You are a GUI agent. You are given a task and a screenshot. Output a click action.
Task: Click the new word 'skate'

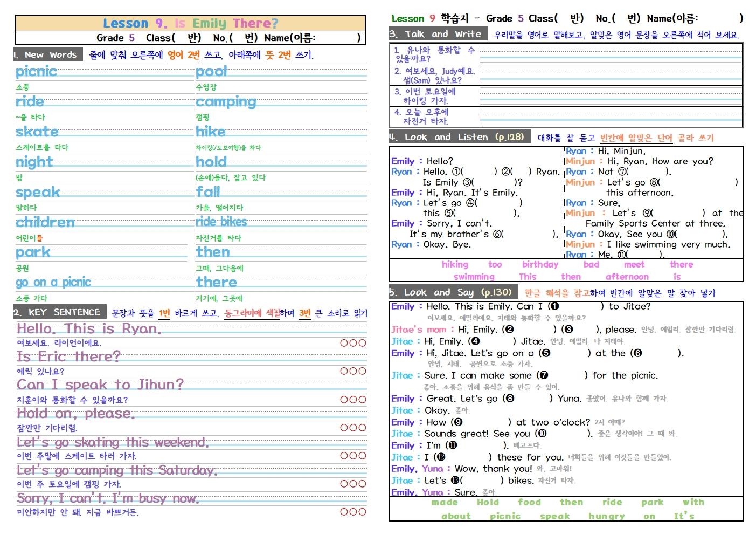pos(37,132)
